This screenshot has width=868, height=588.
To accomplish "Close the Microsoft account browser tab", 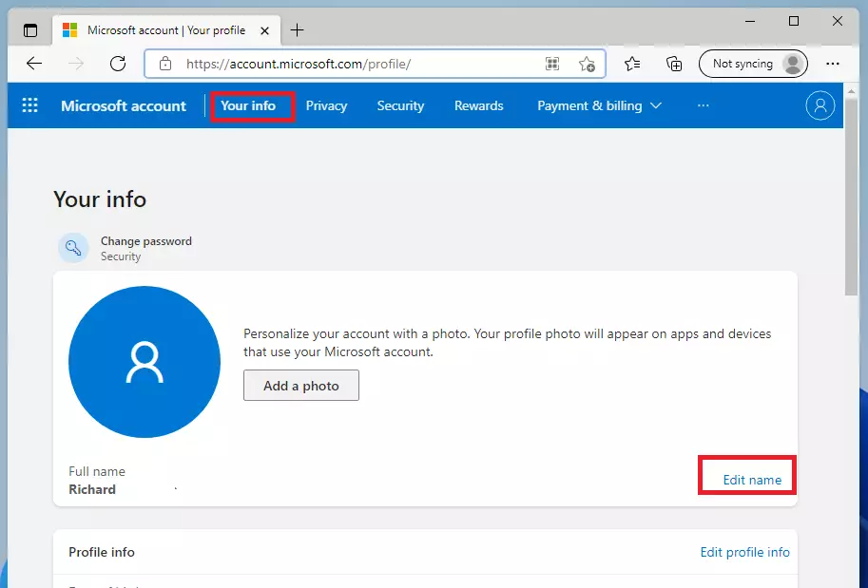I will click(x=264, y=30).
